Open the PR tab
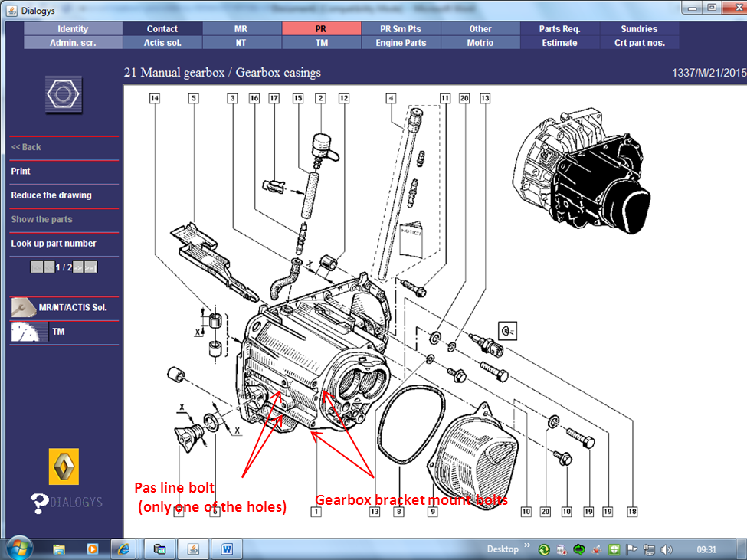The height and width of the screenshot is (560, 747). click(321, 29)
